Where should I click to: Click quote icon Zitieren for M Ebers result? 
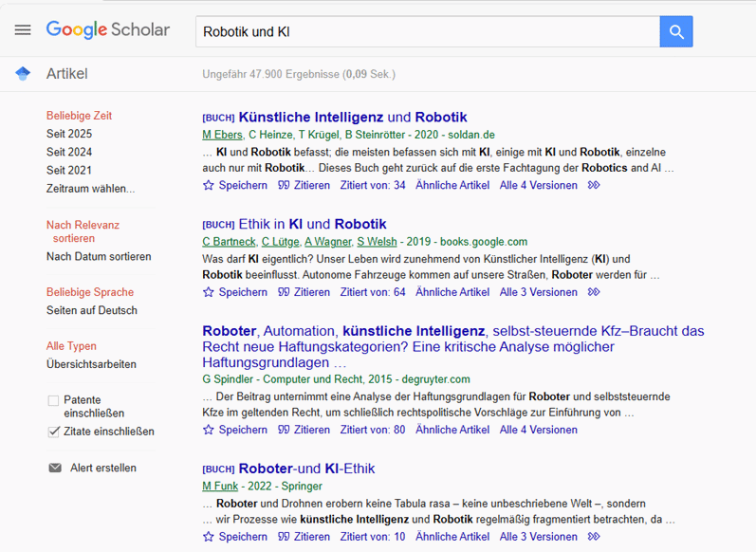(284, 185)
